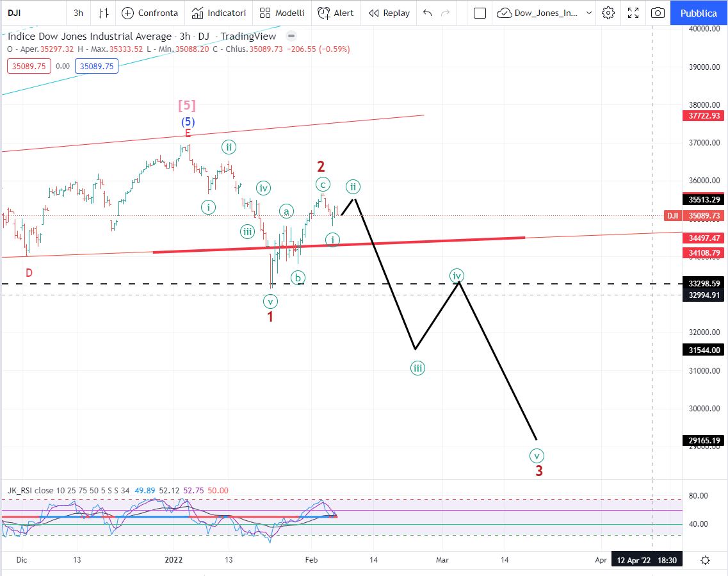Open the bar style chart type menu

104,13
